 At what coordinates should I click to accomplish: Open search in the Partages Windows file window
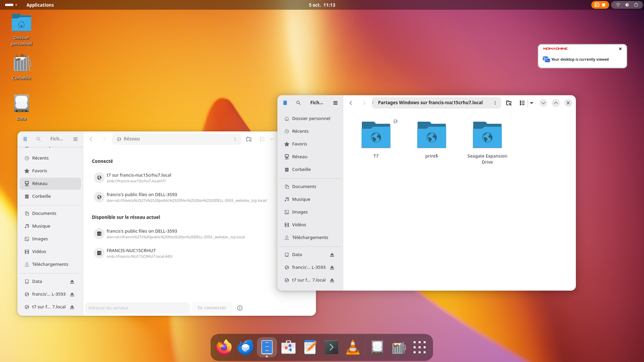pyautogui.click(x=298, y=103)
